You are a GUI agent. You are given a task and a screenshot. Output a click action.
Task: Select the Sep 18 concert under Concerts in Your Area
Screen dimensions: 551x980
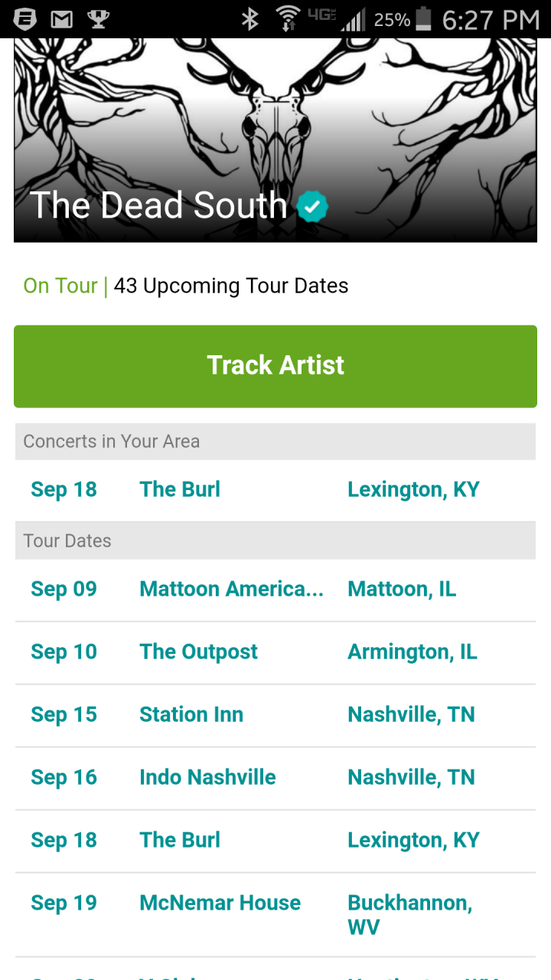point(275,490)
